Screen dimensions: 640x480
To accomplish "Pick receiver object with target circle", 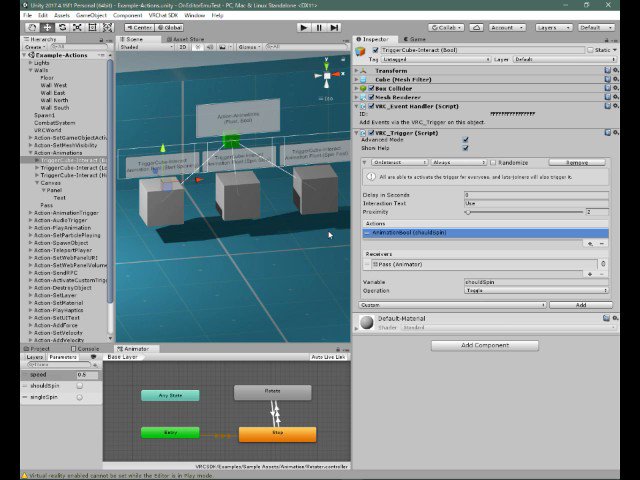I will pos(603,264).
